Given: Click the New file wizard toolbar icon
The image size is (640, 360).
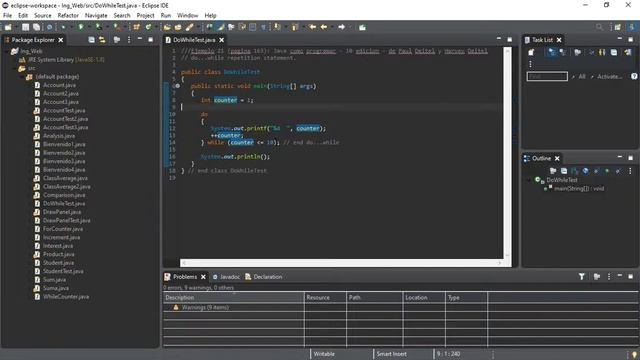Looking at the screenshot, I should coord(7,27).
